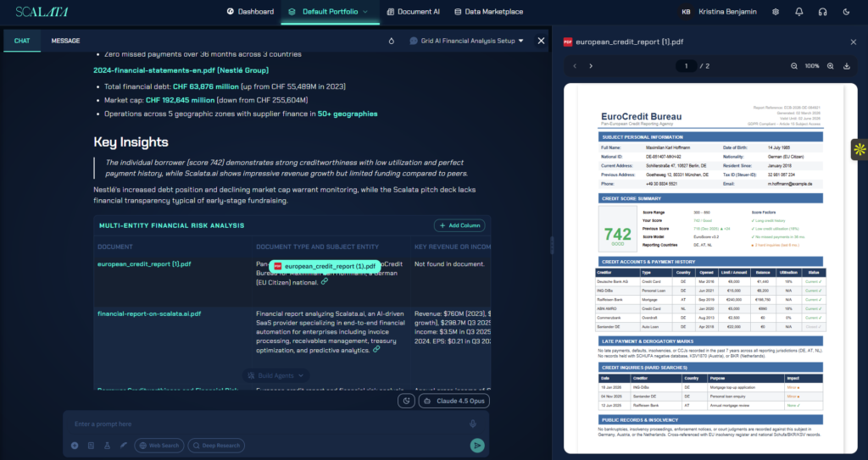The image size is (868, 460).
Task: Click the microphone icon in prompt box
Action: click(473, 424)
